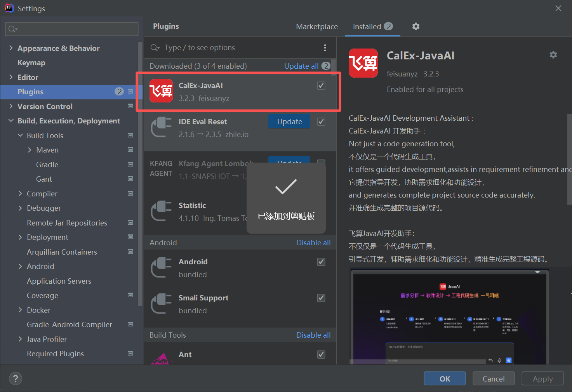
Task: Click the gear icon beside Installed tab
Action: tap(416, 26)
